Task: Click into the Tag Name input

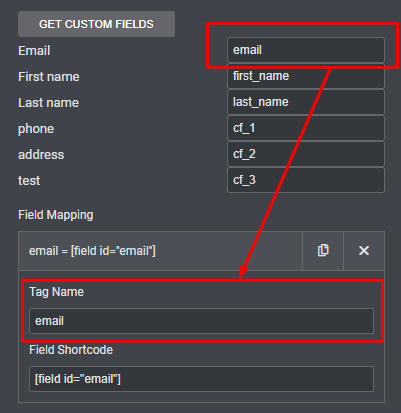Action: pyautogui.click(x=201, y=321)
